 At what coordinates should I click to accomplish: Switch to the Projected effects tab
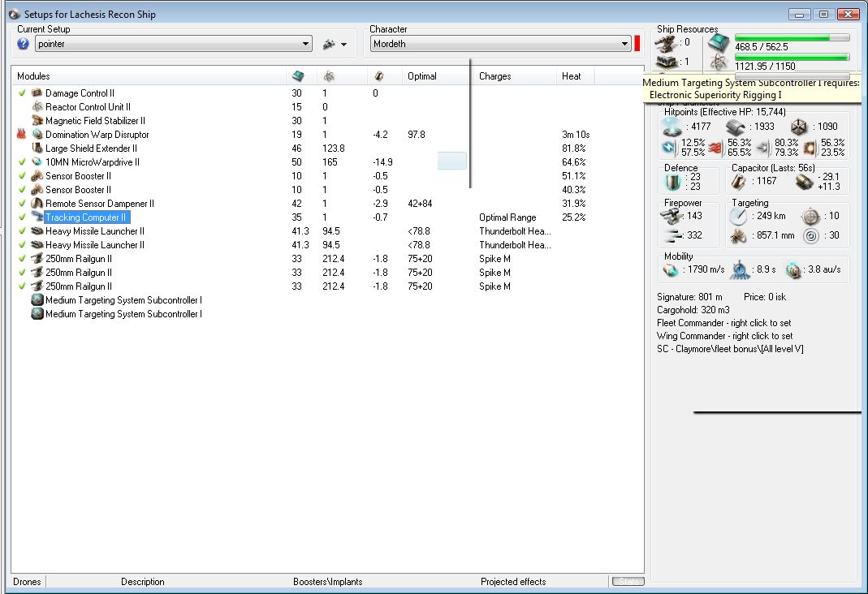[513, 581]
